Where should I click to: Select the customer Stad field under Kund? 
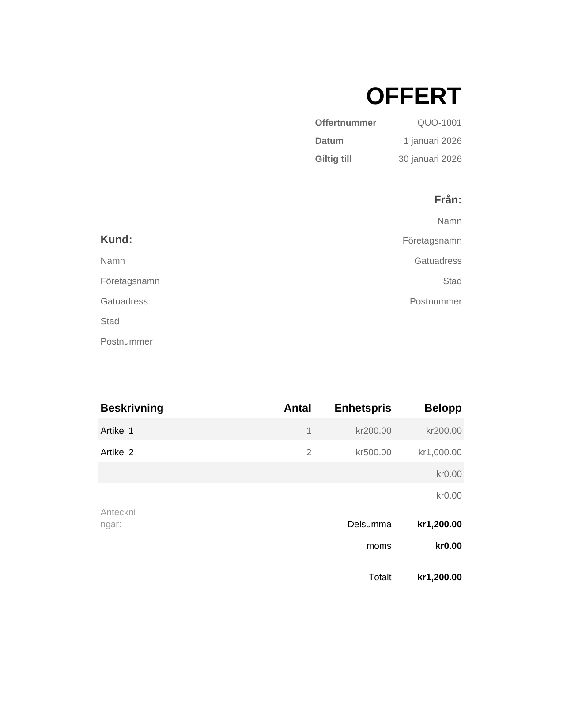(110, 321)
